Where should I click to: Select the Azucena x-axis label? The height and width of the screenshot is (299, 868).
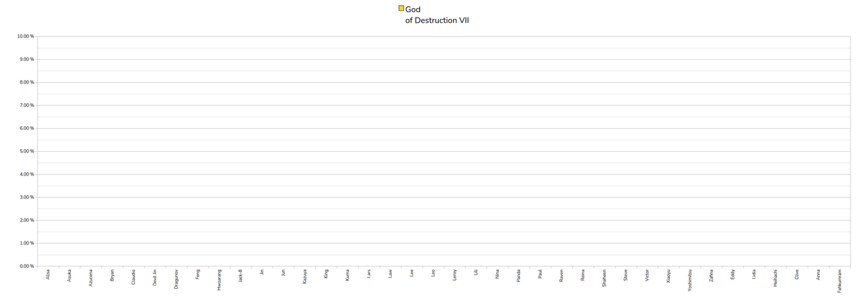click(x=91, y=278)
